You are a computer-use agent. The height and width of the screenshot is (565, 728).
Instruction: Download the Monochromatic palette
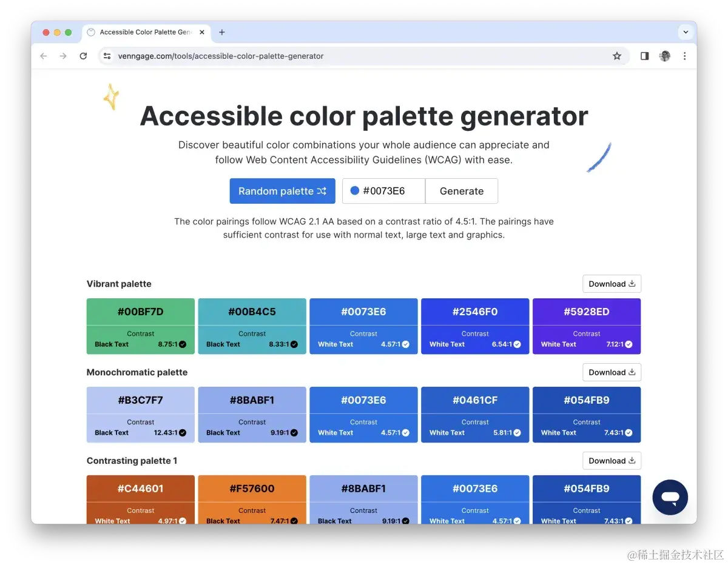coord(612,372)
